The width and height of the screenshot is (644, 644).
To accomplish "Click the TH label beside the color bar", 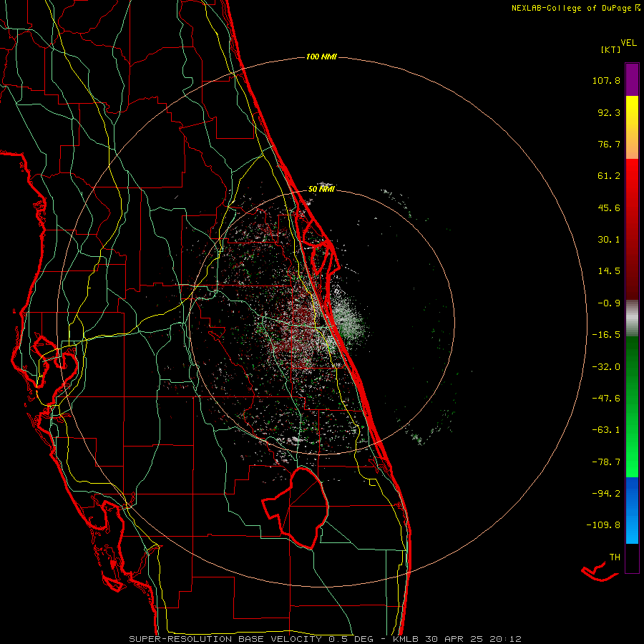I will (615, 557).
